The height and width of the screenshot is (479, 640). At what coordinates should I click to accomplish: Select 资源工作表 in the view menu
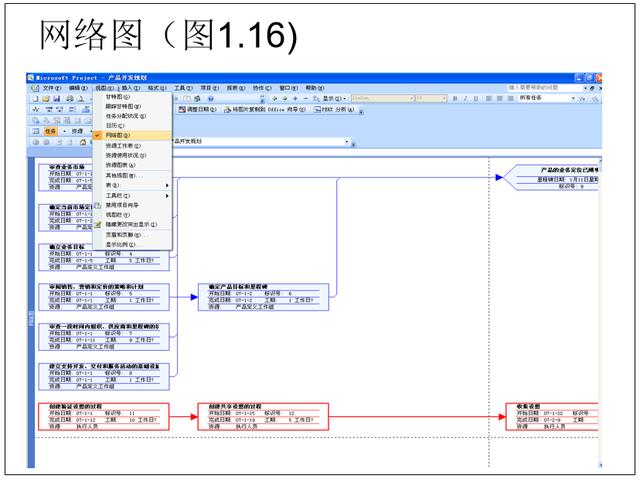tap(132, 146)
